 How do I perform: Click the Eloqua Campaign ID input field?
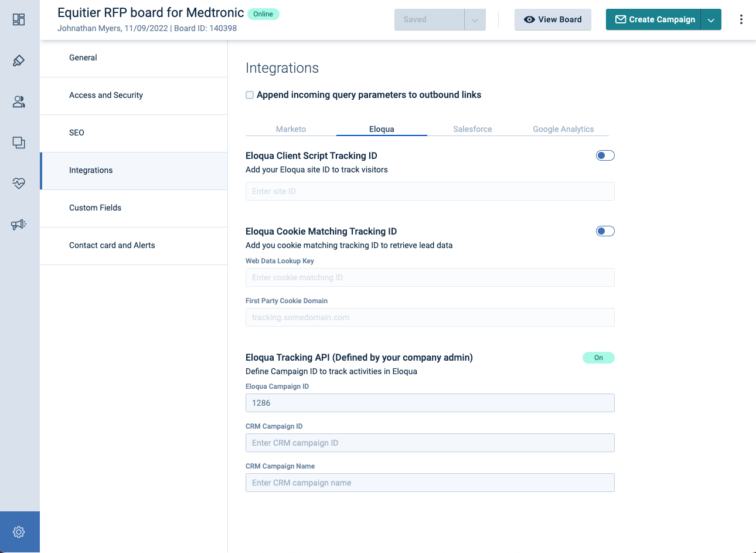point(430,403)
